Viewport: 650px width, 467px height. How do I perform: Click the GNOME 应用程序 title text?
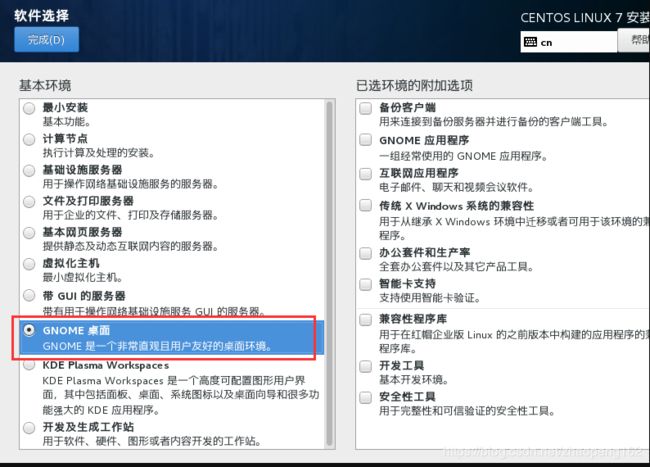(x=424, y=140)
